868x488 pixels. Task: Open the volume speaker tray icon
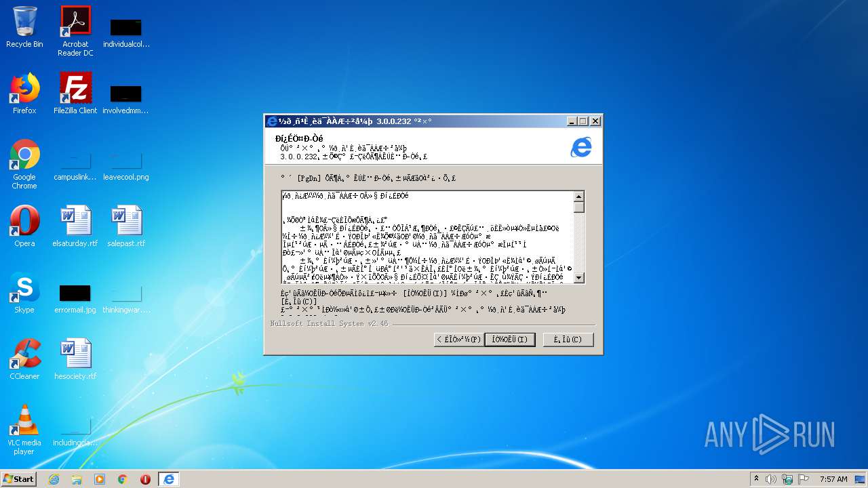[771, 479]
